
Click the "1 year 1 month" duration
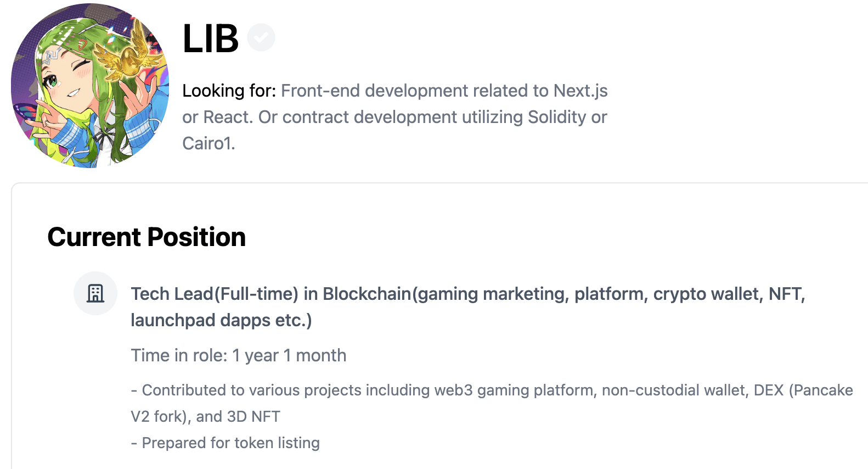point(289,355)
